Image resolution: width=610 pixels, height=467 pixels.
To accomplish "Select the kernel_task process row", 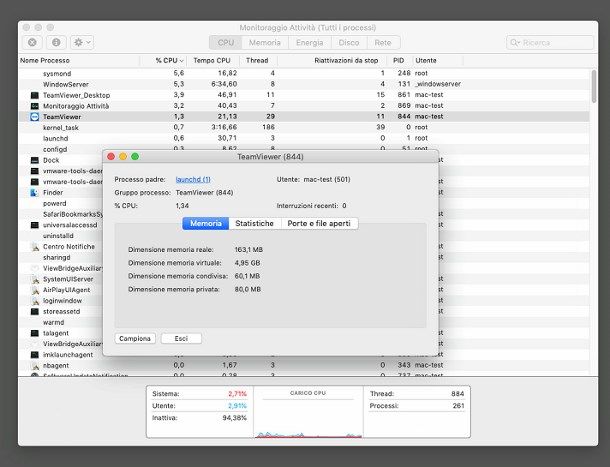I will (x=304, y=127).
